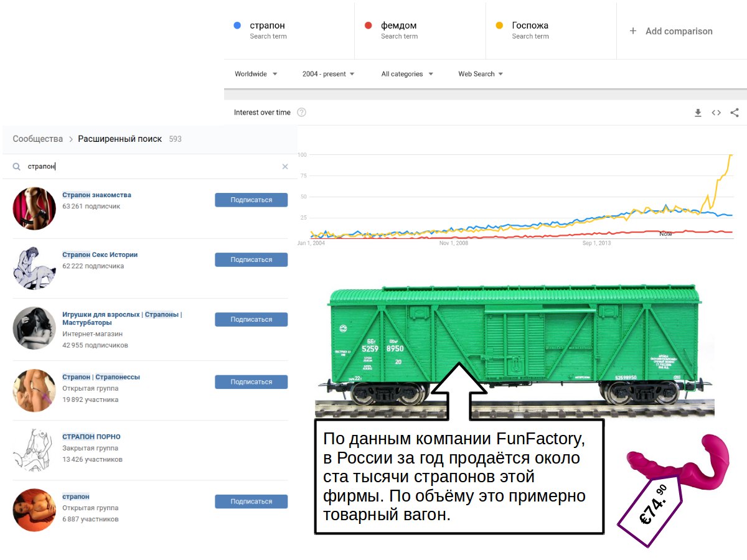Click the blue dot for страпон term
This screenshot has width=747, height=560.
click(x=237, y=26)
